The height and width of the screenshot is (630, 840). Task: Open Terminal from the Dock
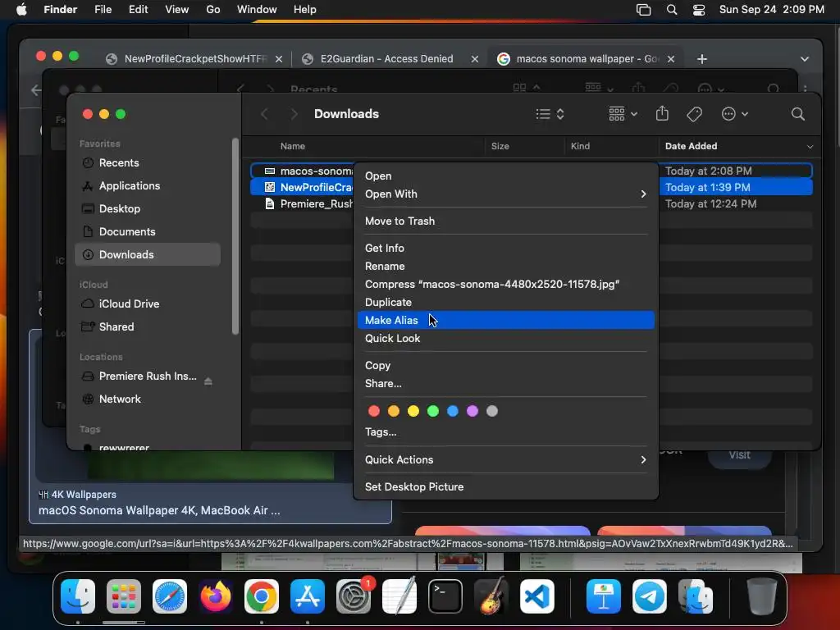coord(445,596)
